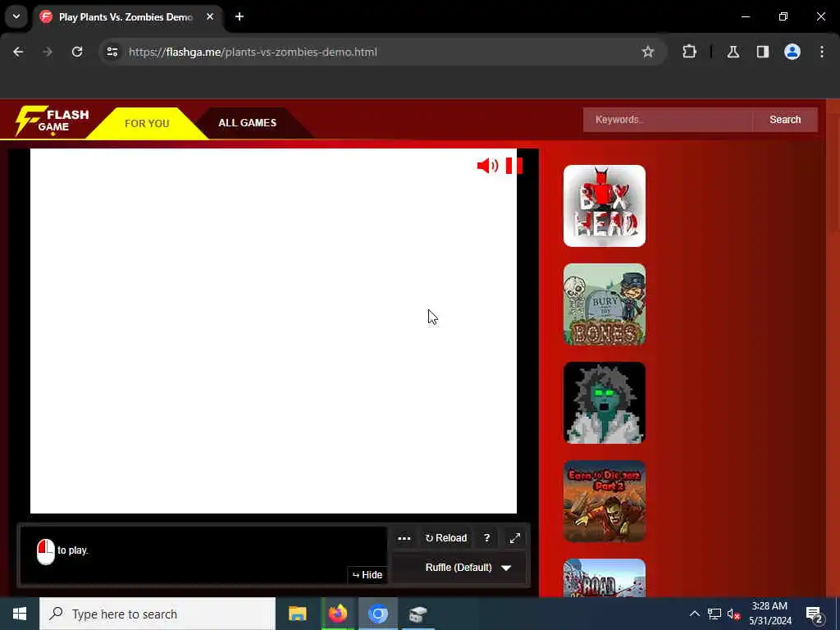Open Firefox from the taskbar
Viewport: 840px width, 630px height.
[337, 614]
